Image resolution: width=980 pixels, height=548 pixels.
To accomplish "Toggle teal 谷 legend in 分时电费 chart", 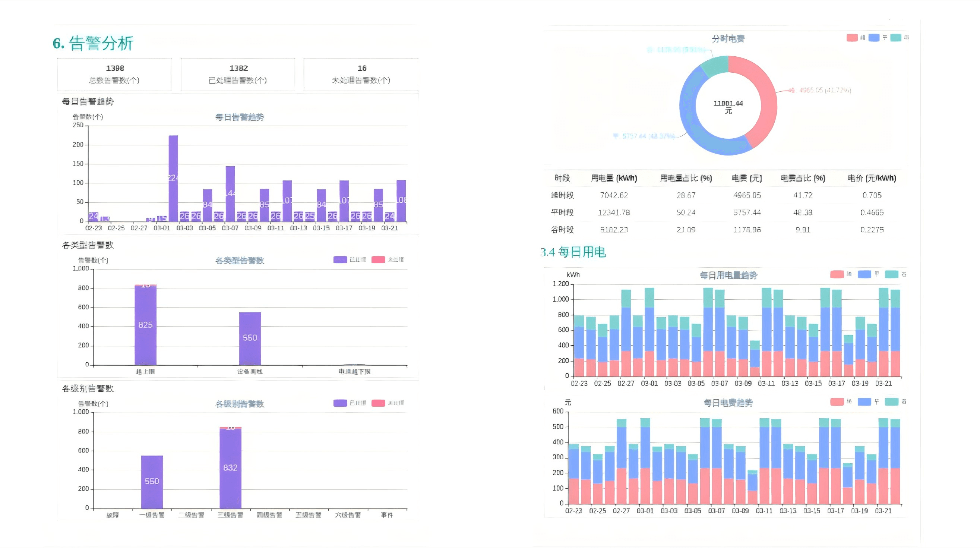I will 896,37.
